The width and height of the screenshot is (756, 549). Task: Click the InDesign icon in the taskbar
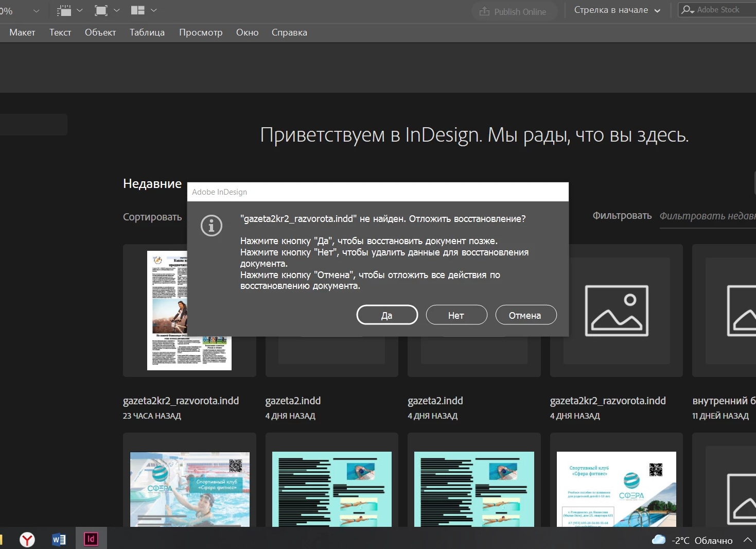tap(91, 539)
